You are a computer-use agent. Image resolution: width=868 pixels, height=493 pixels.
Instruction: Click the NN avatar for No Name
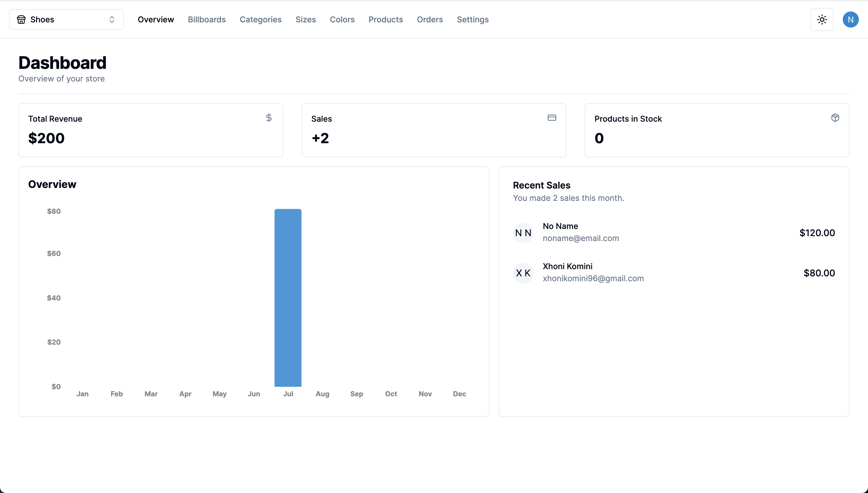tap(523, 233)
